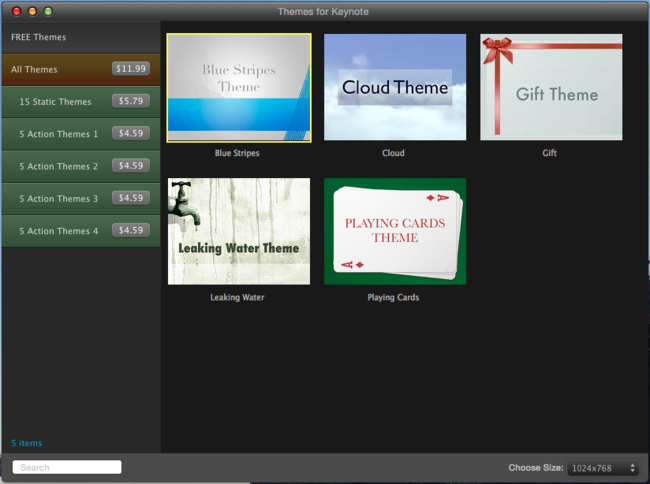Select 5 Action Themes 3 in the sidebar
Viewport: 650px width, 484px height.
pos(81,199)
